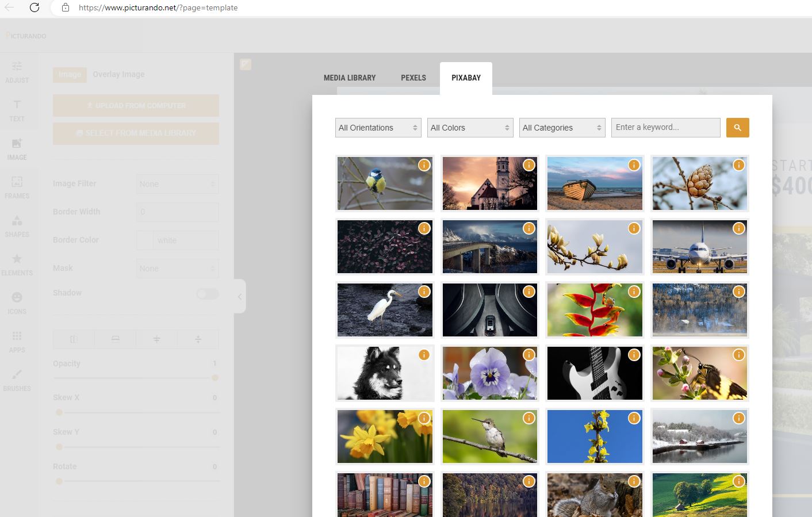This screenshot has height=517, width=812.
Task: Click the browser address bar URL
Action: tap(158, 7)
